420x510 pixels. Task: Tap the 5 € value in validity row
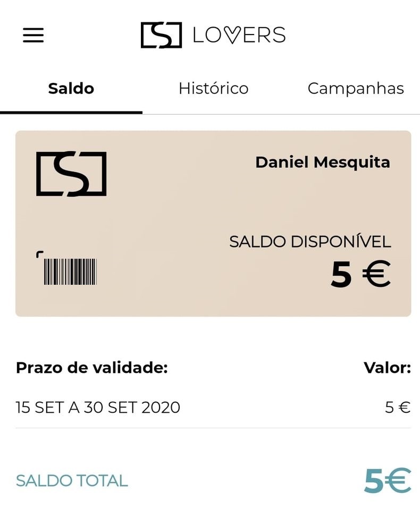(x=398, y=407)
